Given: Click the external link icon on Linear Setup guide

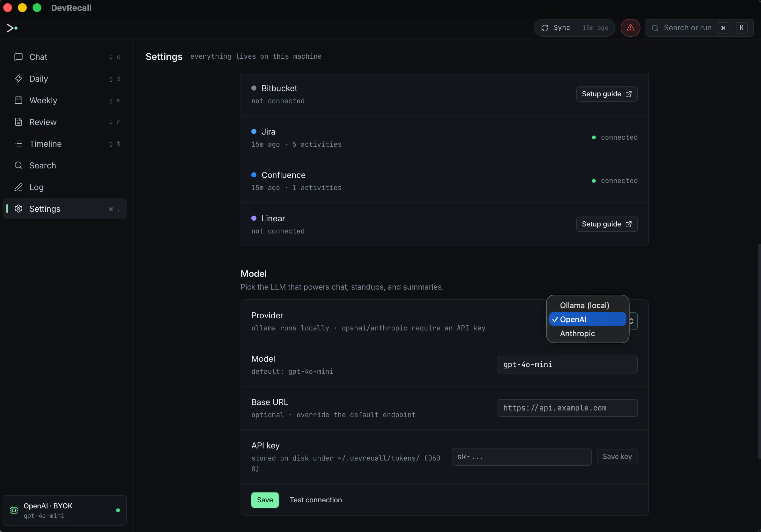Looking at the screenshot, I should coord(628,224).
